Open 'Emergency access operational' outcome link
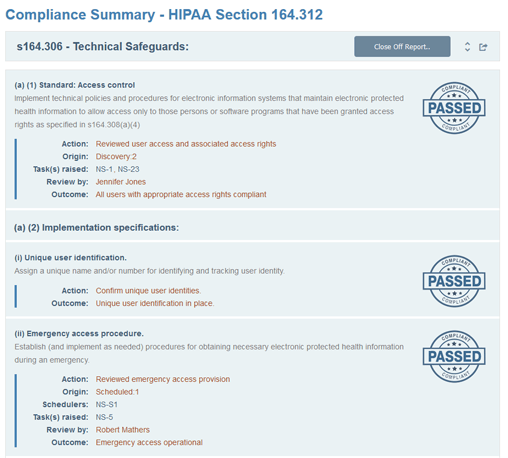508x458 pixels. pos(149,443)
